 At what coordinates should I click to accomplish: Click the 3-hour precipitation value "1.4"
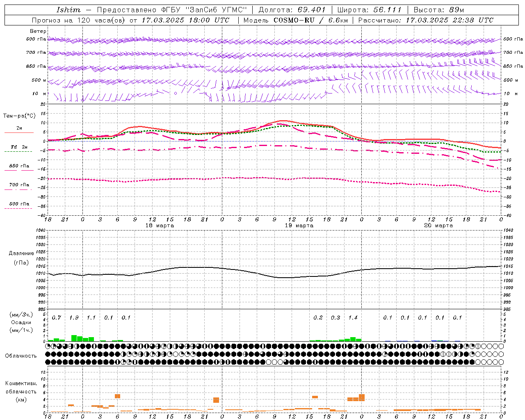point(353,318)
